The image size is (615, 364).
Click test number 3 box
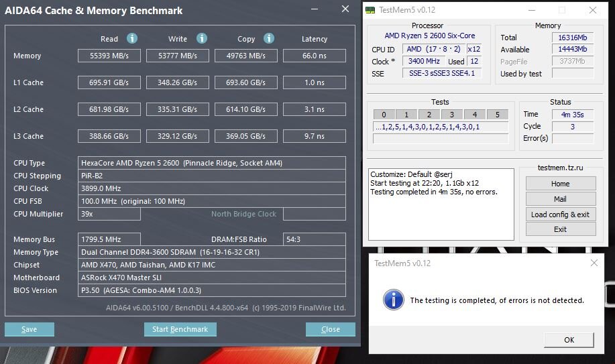pyautogui.click(x=452, y=115)
